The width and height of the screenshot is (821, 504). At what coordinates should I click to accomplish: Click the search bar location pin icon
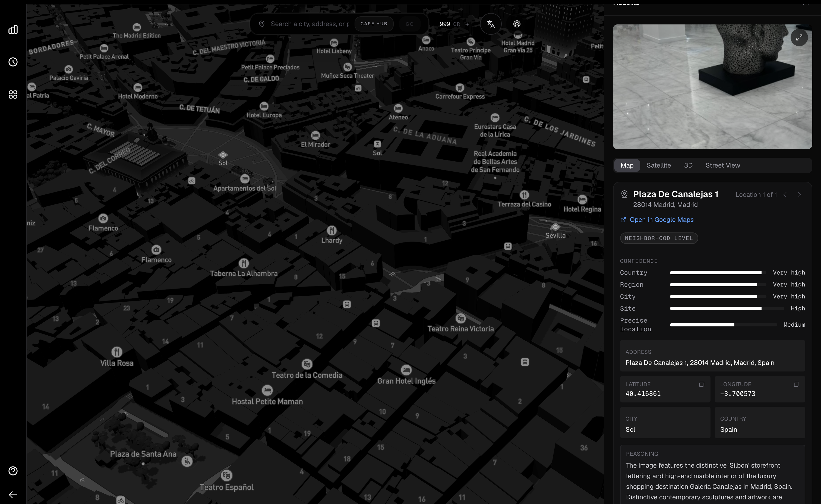coord(261,24)
